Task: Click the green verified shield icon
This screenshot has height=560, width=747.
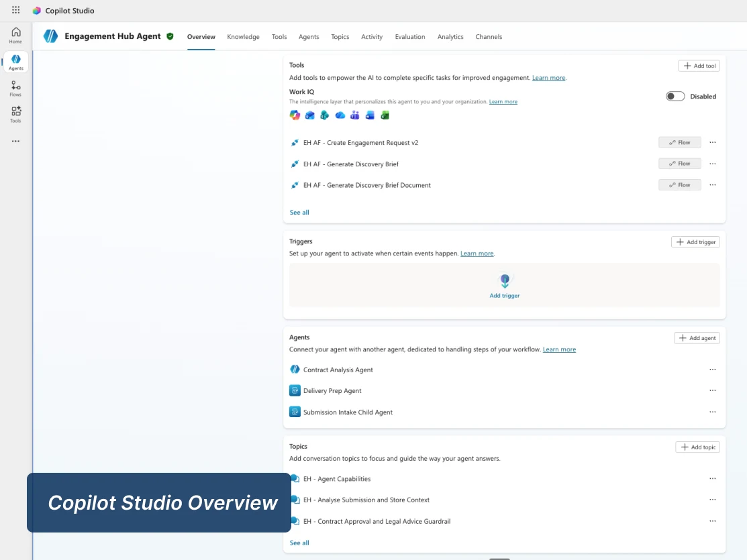Action: [170, 36]
